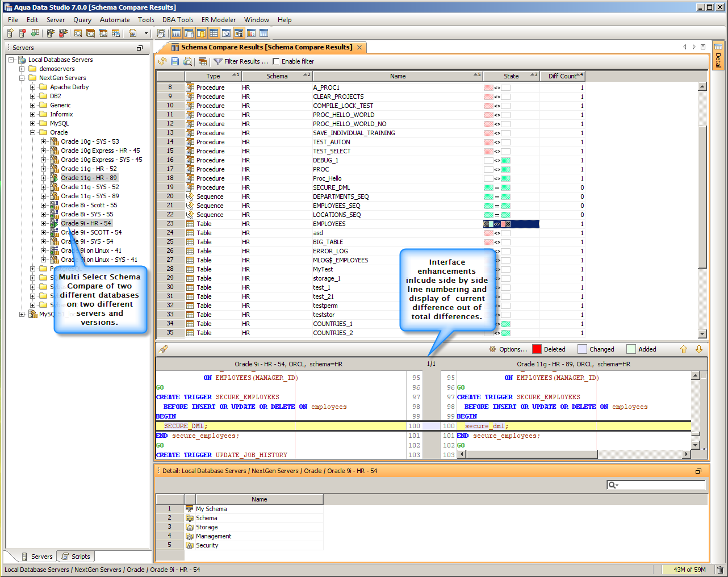The image size is (728, 577).
Task: Click the Detail icon on the right edge
Action: tap(718, 47)
